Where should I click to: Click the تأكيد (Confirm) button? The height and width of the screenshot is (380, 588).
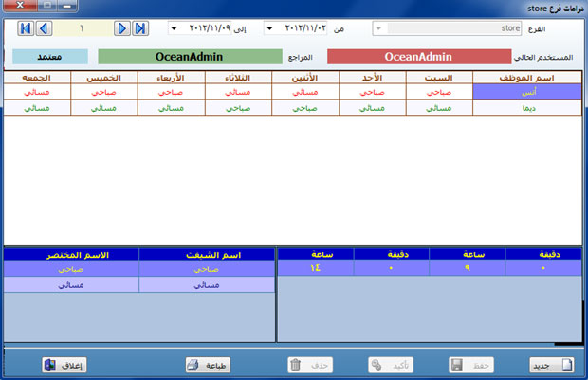(389, 364)
